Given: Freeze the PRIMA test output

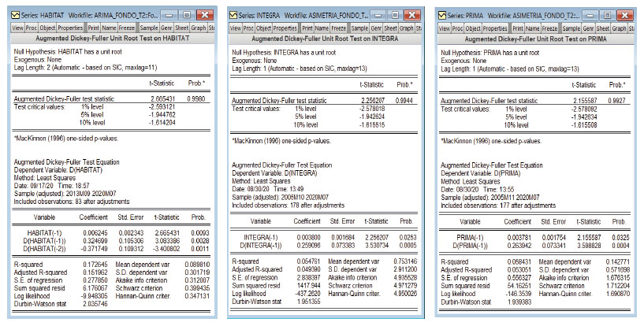Looking at the screenshot, I should tap(549, 28).
